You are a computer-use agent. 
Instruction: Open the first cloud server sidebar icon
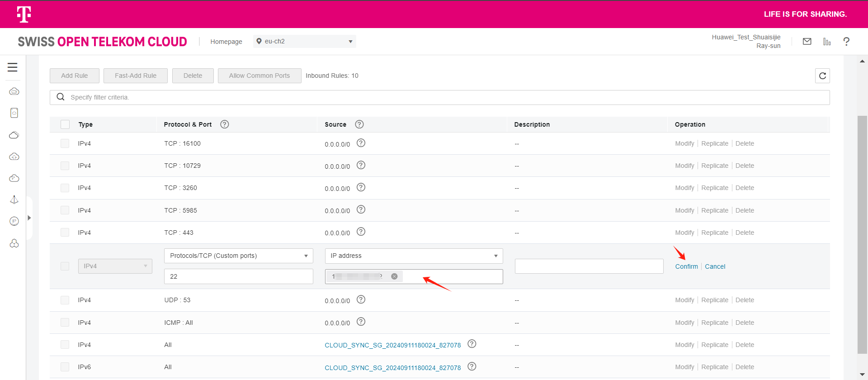pyautogui.click(x=14, y=91)
